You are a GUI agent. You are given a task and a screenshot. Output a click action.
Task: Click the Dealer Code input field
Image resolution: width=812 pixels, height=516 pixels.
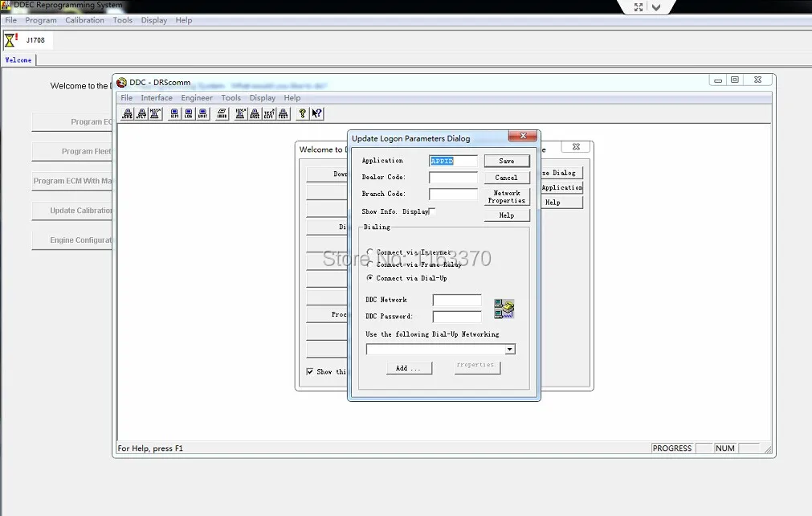tap(453, 178)
